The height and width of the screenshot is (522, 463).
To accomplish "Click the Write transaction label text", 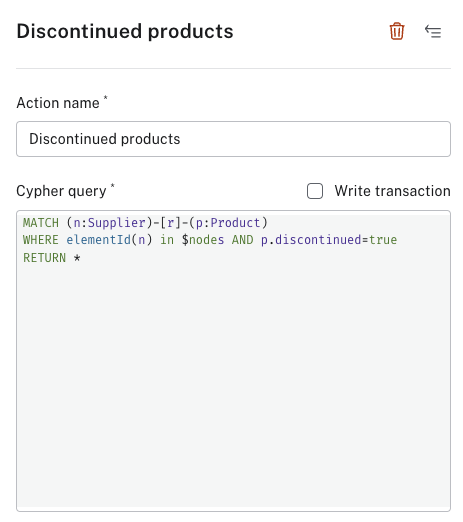I will click(x=392, y=191).
